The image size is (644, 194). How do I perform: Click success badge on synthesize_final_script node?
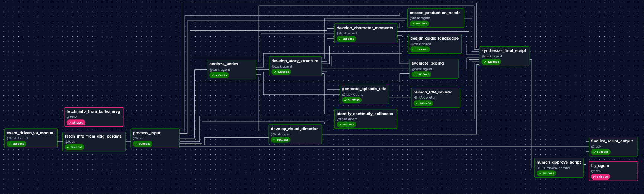click(491, 62)
